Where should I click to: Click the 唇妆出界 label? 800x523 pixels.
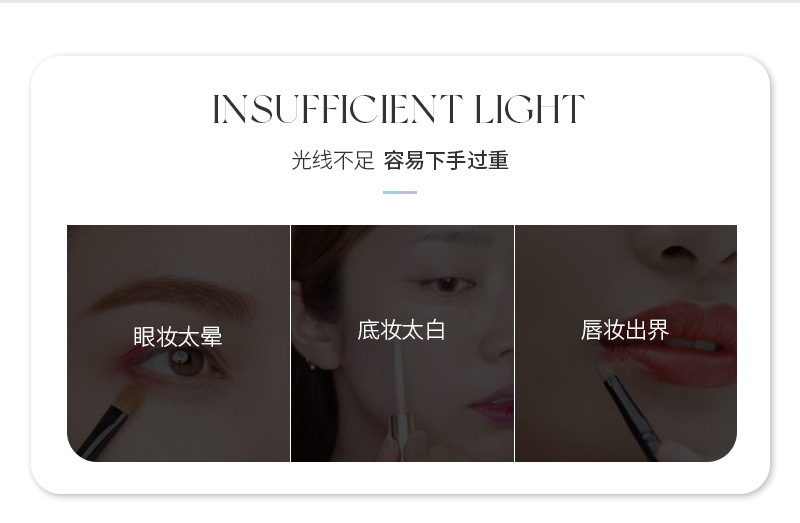tap(625, 330)
